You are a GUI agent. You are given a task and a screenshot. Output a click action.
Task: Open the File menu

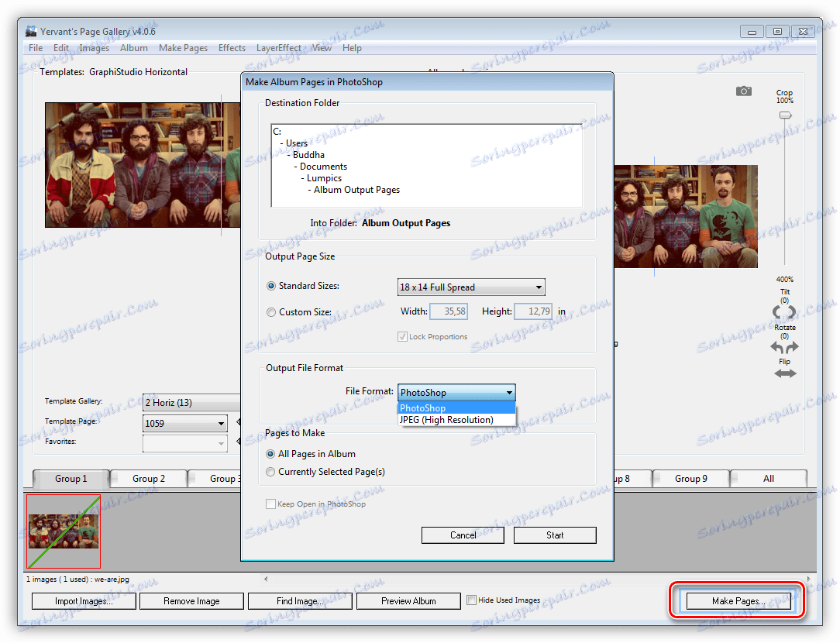point(36,48)
